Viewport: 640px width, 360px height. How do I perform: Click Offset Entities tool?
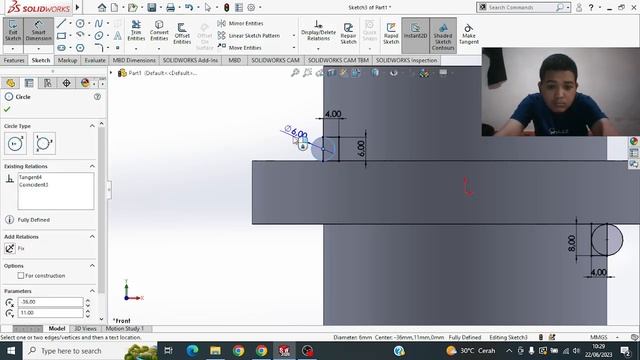[182, 33]
